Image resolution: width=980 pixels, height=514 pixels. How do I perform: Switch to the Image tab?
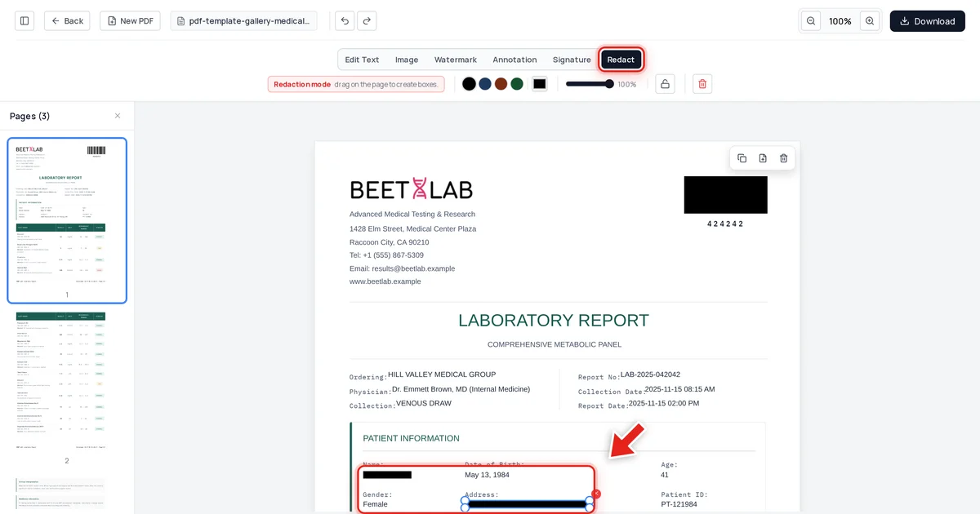click(407, 60)
